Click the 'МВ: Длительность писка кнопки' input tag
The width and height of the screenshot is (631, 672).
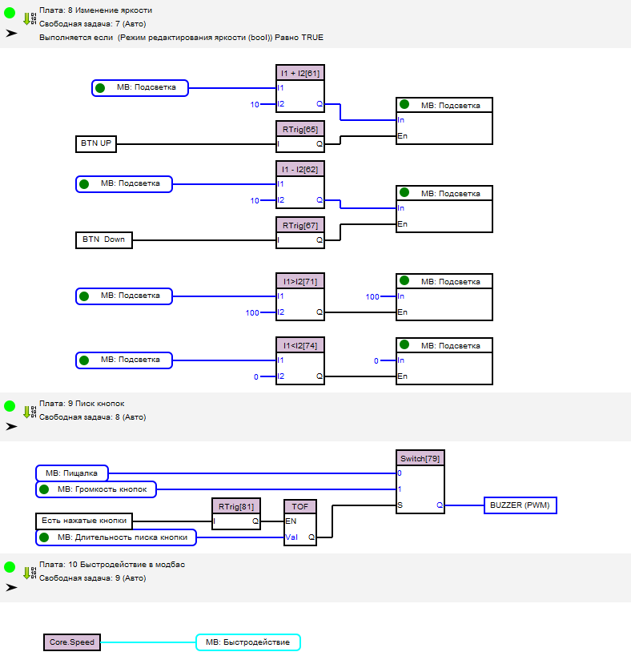[116, 537]
